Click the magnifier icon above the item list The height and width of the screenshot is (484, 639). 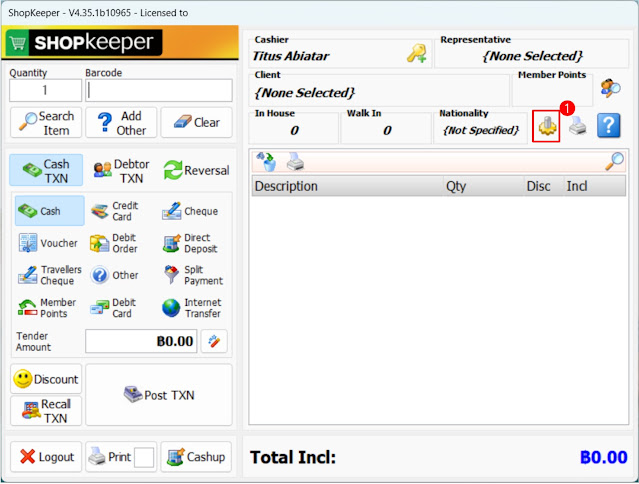click(614, 161)
